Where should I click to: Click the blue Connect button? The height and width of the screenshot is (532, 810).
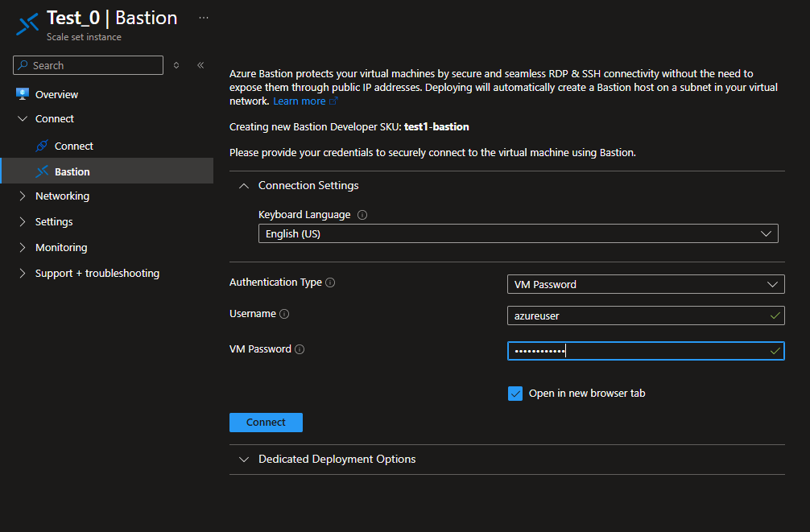[x=266, y=423]
